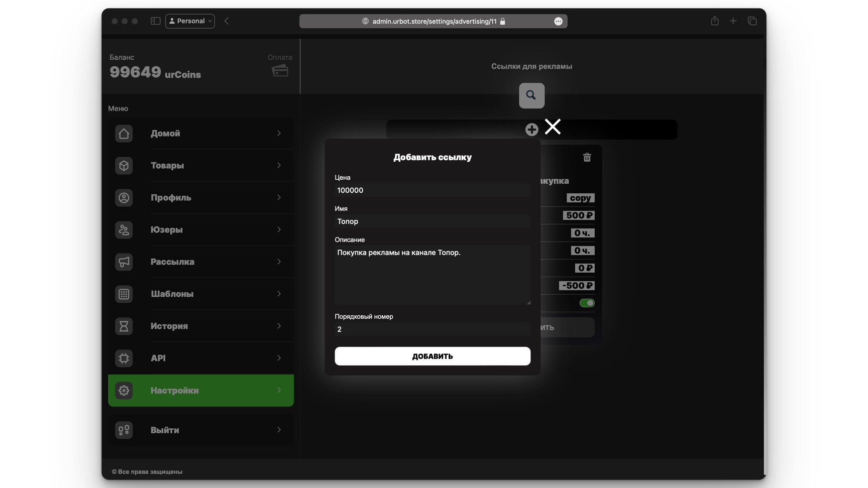868x488 pixels.
Task: Click the Описание text area
Action: tap(432, 275)
